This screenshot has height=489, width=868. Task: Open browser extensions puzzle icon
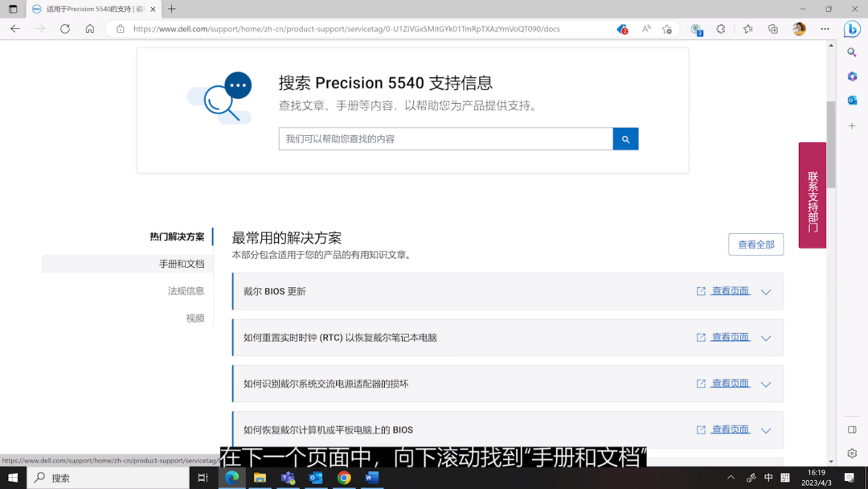coord(721,29)
